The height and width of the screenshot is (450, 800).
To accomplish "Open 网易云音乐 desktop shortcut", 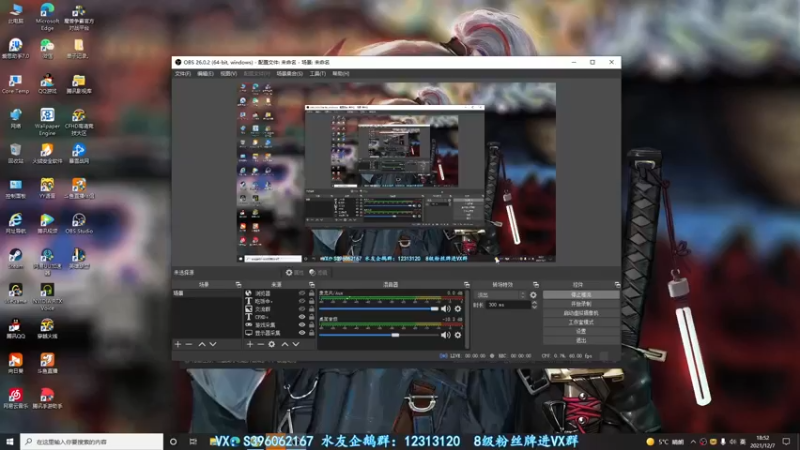I will [15, 398].
